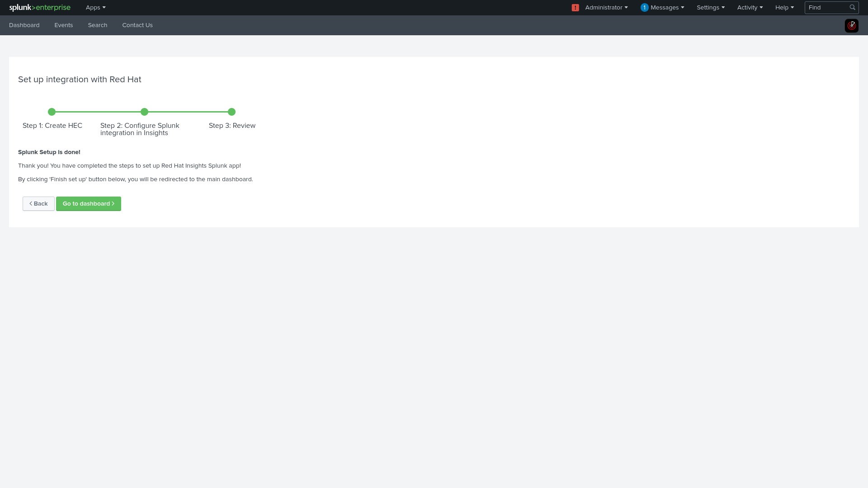Open the Messages count badge
868x488 pixels.
click(644, 8)
